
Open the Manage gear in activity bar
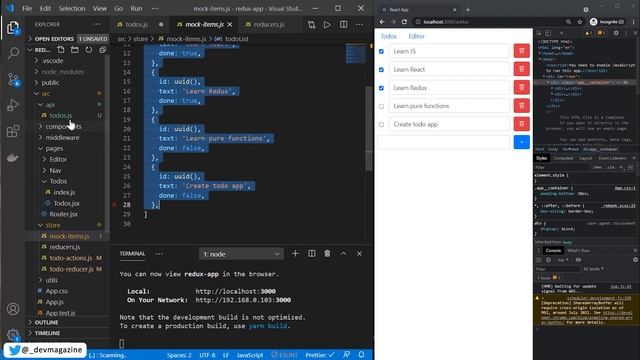click(x=13, y=335)
